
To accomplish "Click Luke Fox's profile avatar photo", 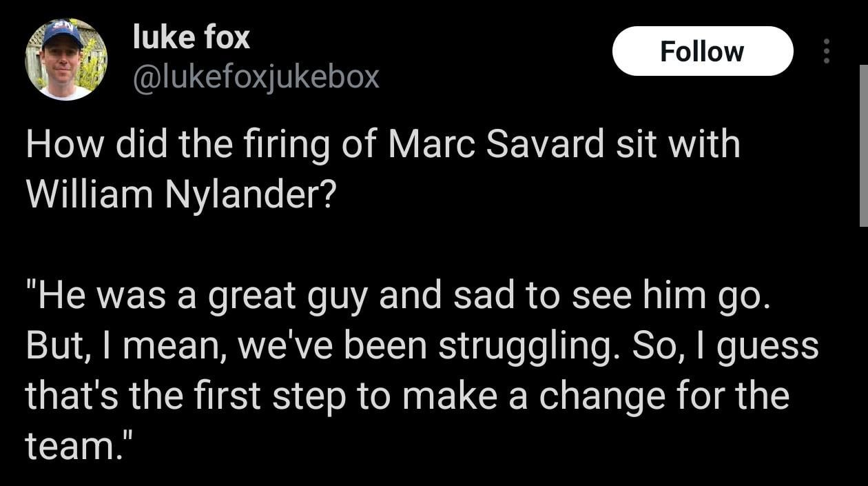I will click(66, 60).
